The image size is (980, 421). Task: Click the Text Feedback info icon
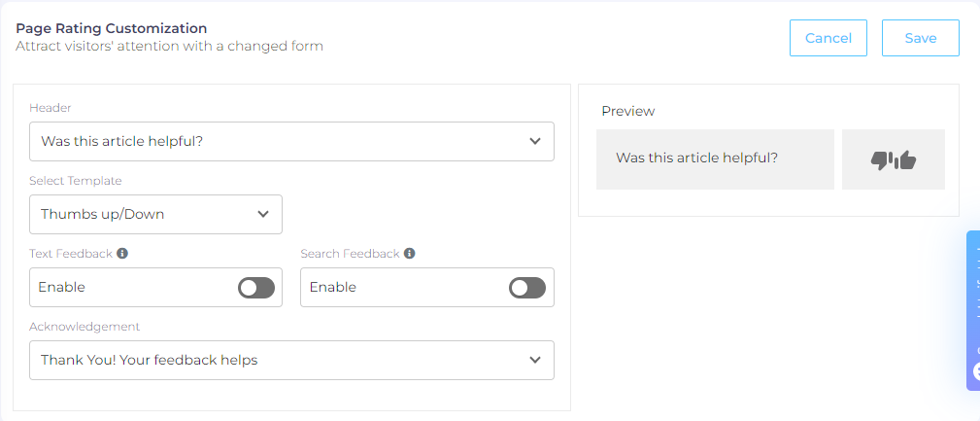[122, 254]
